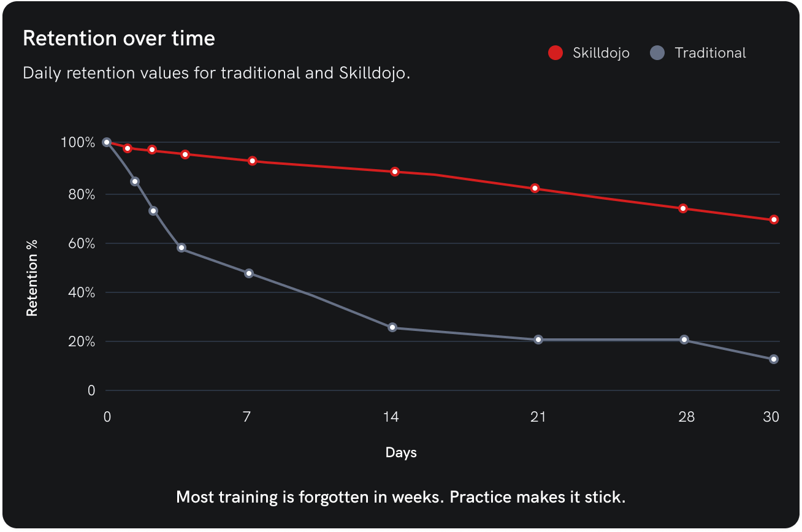Click the shared starting point at 100% retention

tap(107, 142)
